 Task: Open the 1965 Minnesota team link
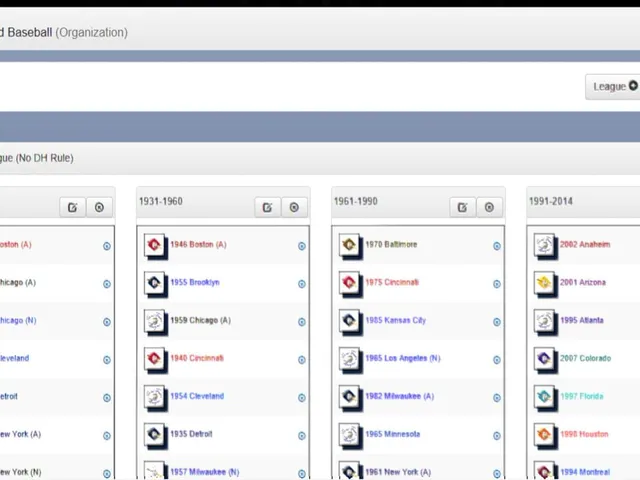pyautogui.click(x=393, y=434)
